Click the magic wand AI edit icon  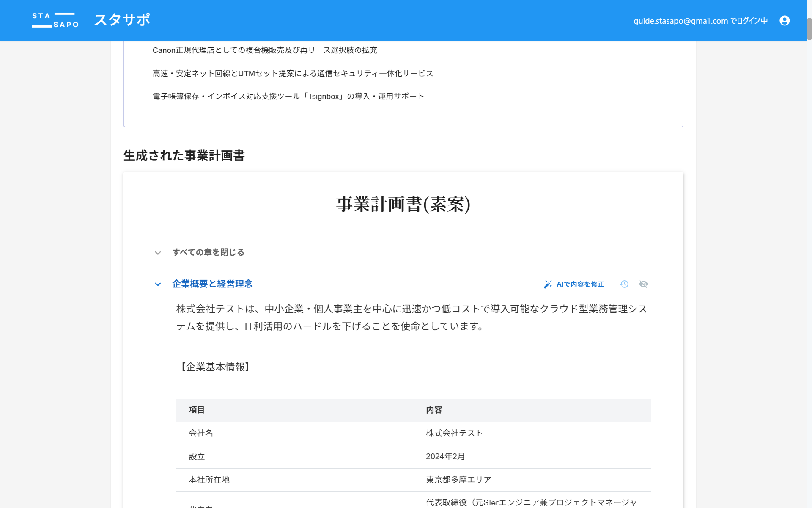[x=548, y=284]
